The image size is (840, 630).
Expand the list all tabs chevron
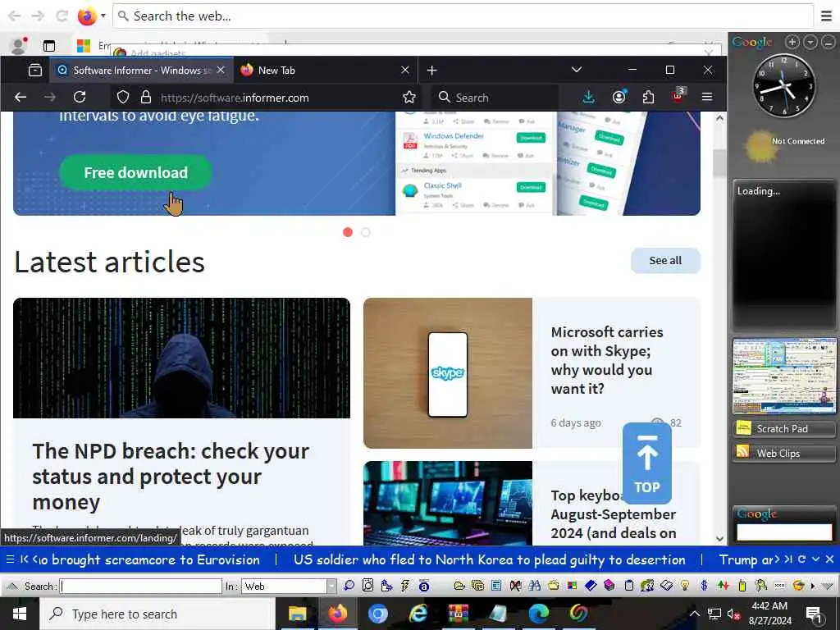pyautogui.click(x=577, y=70)
